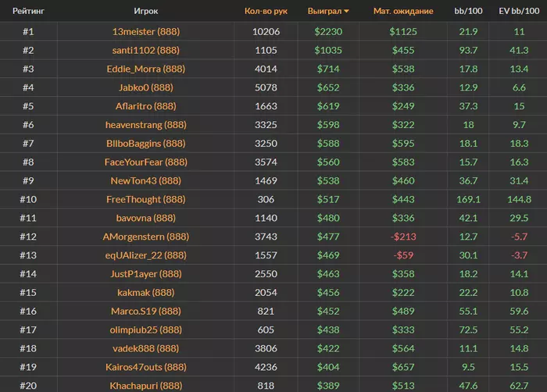Select the EV bb/100 value 16.3
Screen dimensions: 547x392
[519, 162]
